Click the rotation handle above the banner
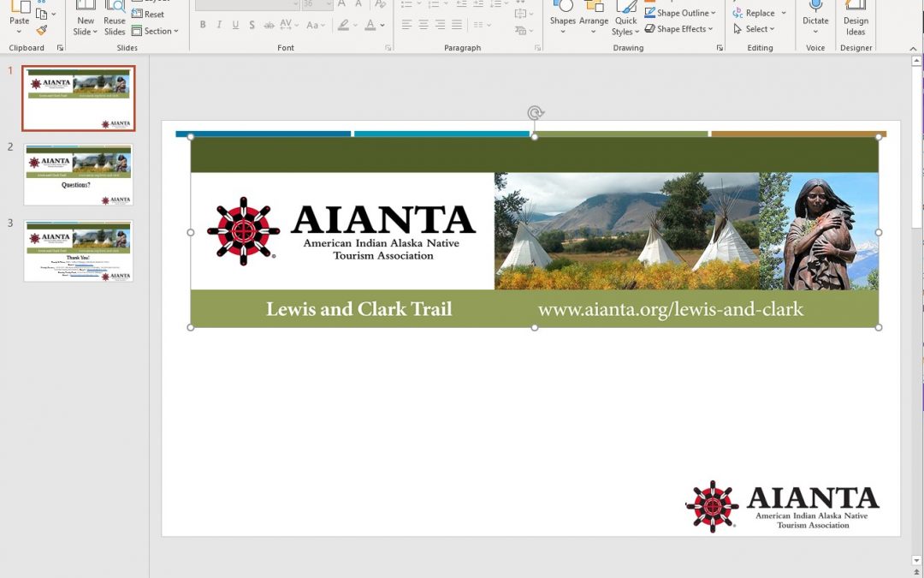 [x=535, y=113]
